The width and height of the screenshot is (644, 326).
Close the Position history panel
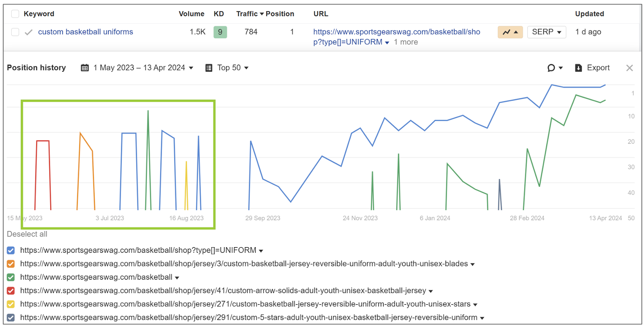pyautogui.click(x=630, y=68)
